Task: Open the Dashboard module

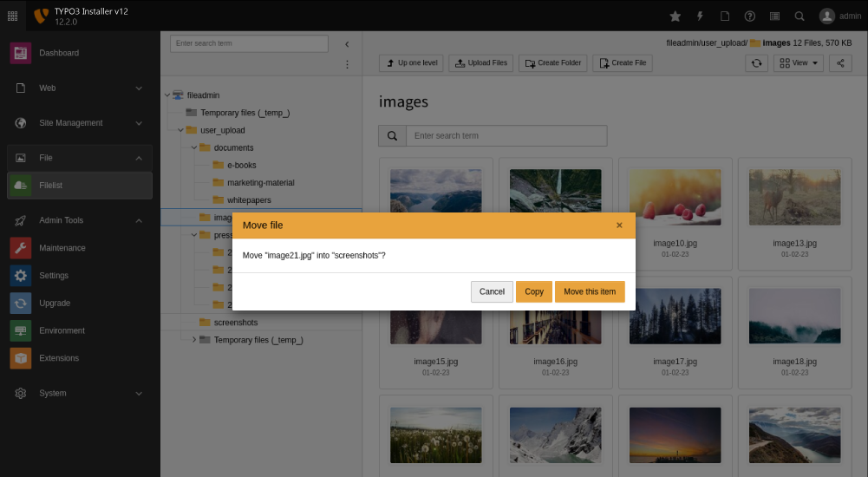Action: click(x=58, y=53)
